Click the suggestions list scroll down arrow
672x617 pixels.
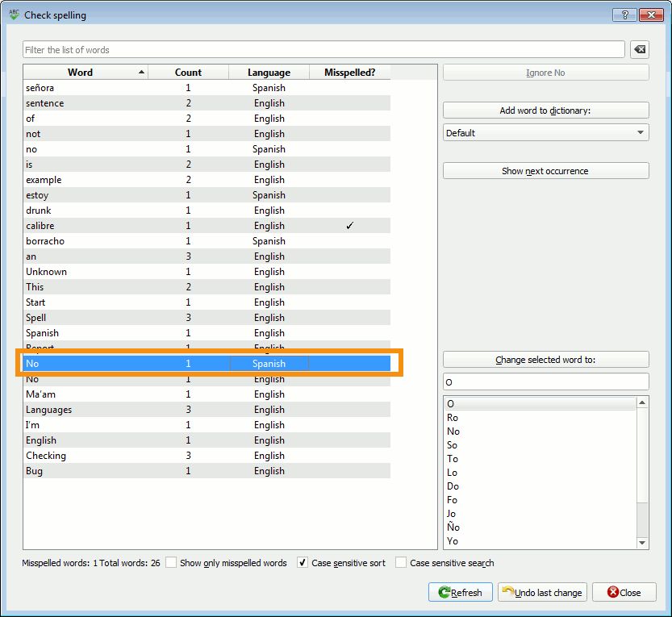(x=642, y=543)
